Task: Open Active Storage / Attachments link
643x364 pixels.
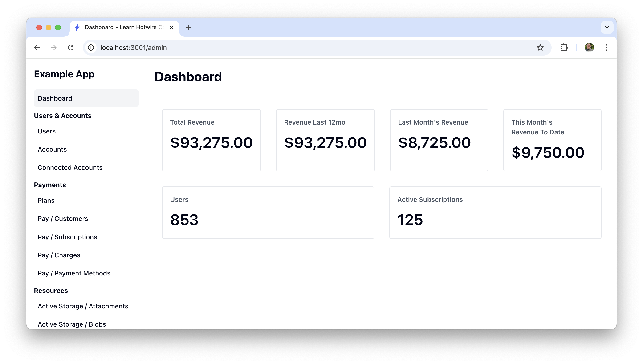Action: 83,306
